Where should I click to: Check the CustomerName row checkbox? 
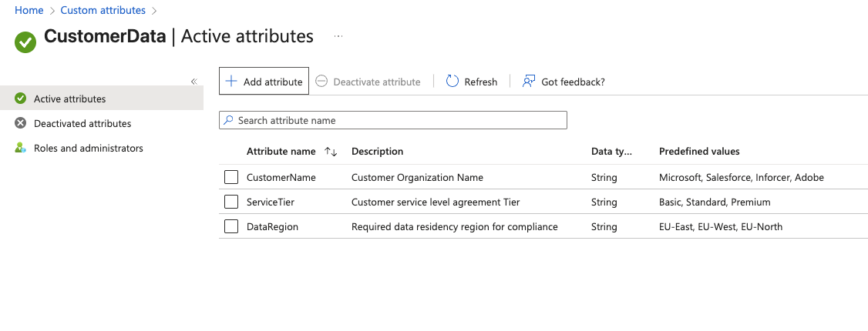231,177
